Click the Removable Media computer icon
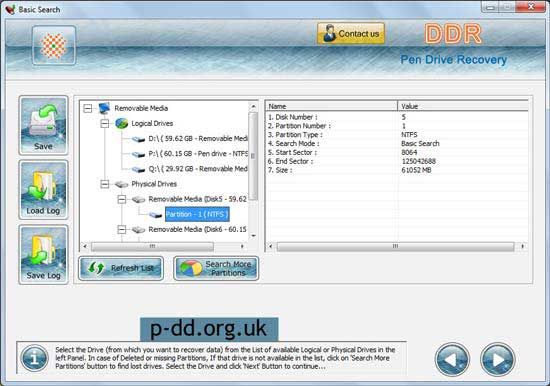 click(104, 108)
